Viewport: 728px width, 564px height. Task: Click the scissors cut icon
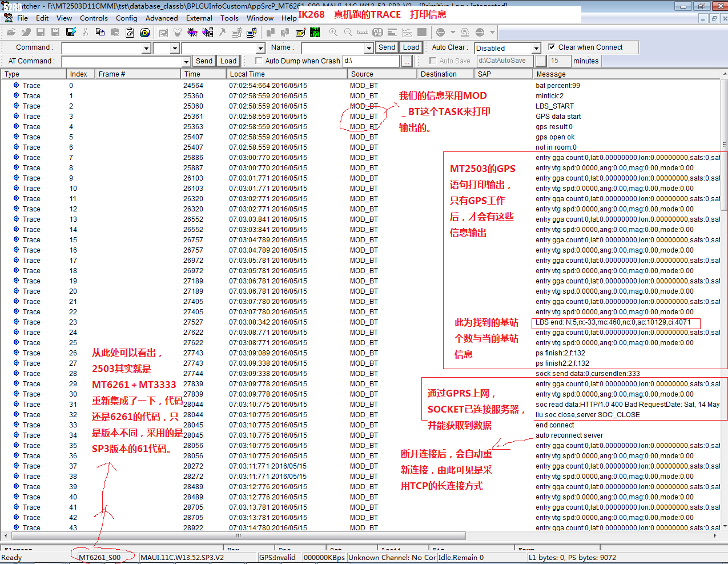(85, 32)
